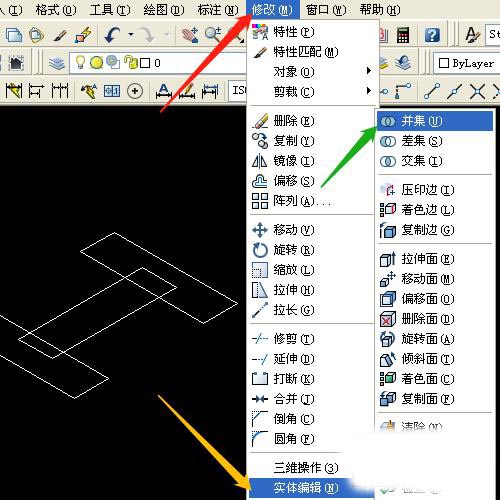Image resolution: width=500 pixels, height=500 pixels.
Task: Choose 着色面(C) Color faces
Action: [435, 379]
